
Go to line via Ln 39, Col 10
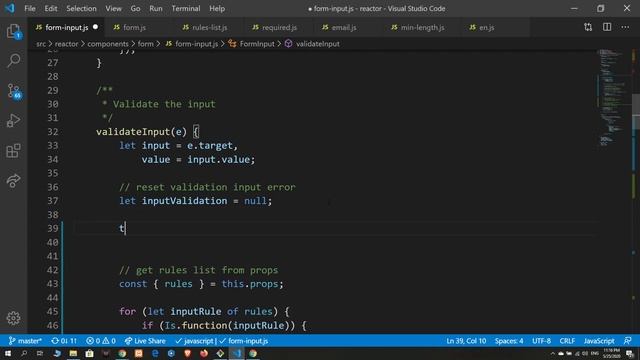(466, 341)
